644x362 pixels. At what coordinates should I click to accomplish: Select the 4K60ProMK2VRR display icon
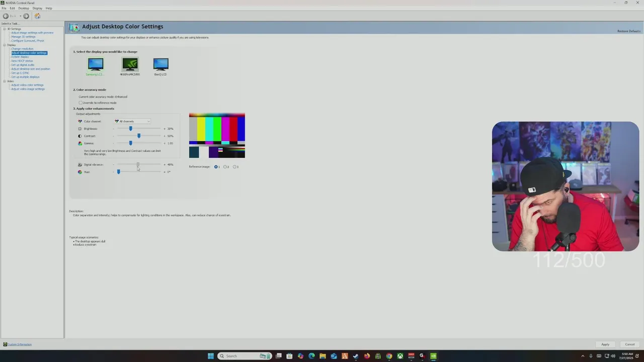130,64
